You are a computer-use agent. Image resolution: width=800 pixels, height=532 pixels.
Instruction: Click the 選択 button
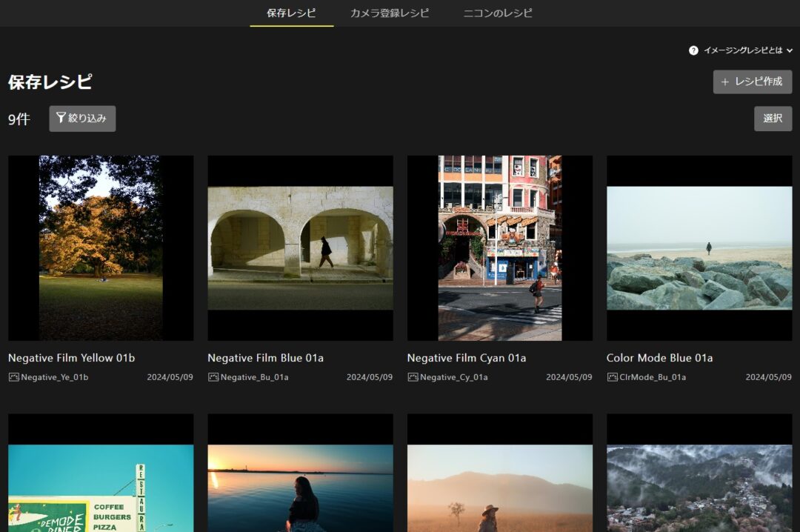pyautogui.click(x=773, y=119)
